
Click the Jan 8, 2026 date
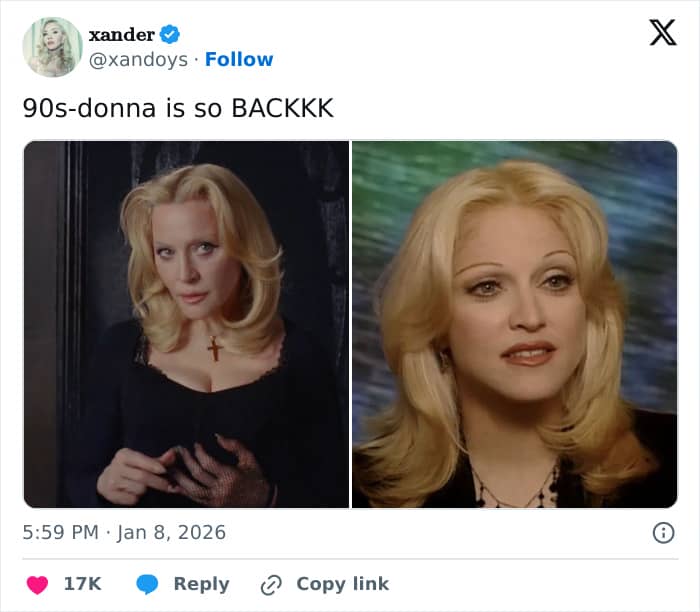[x=172, y=532]
